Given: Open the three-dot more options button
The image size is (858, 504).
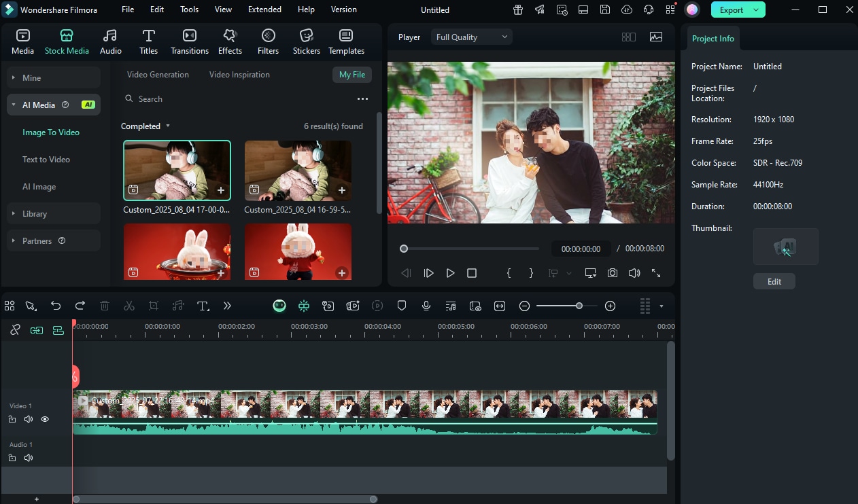Looking at the screenshot, I should tap(362, 99).
